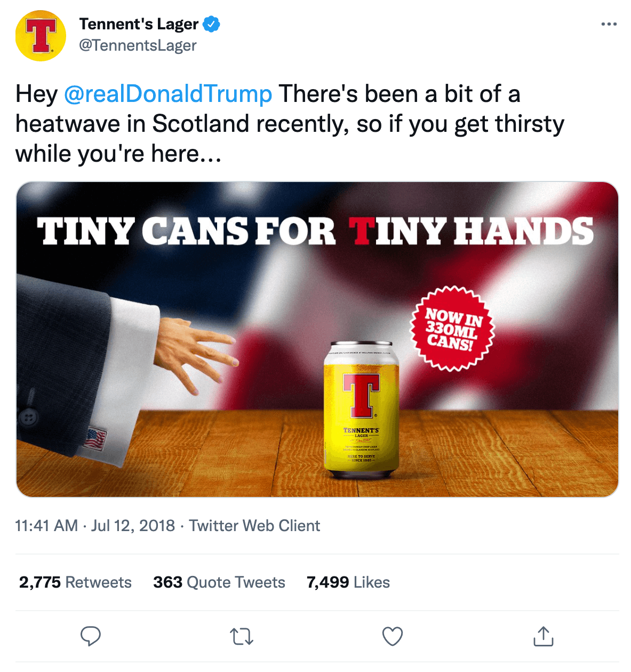Open the Tennent's Lager display name
Image resolution: width=631 pixels, height=672 pixels.
(x=139, y=25)
